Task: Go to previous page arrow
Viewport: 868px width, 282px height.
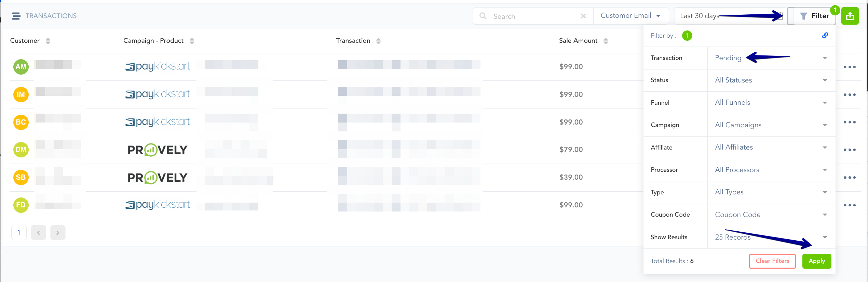Action: 38,233
